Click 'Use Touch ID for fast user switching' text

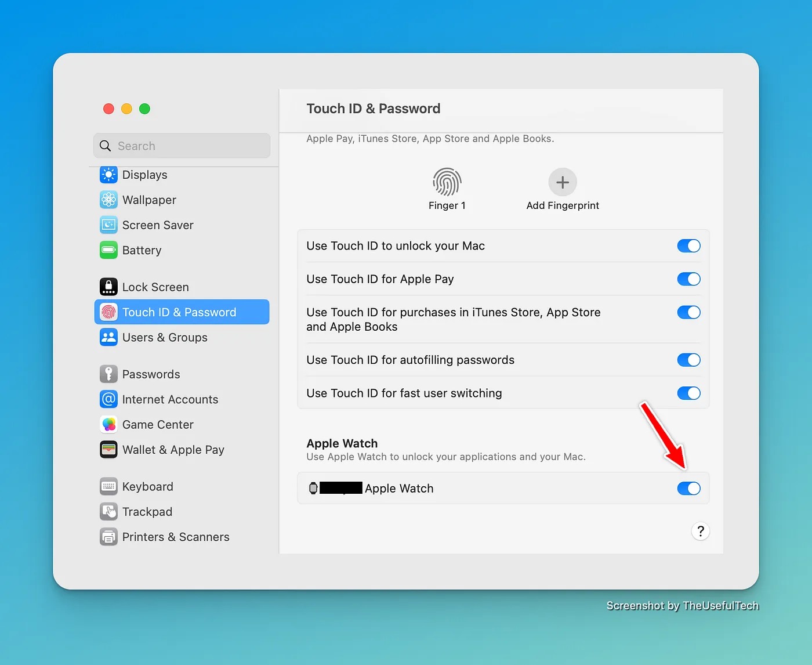404,393
